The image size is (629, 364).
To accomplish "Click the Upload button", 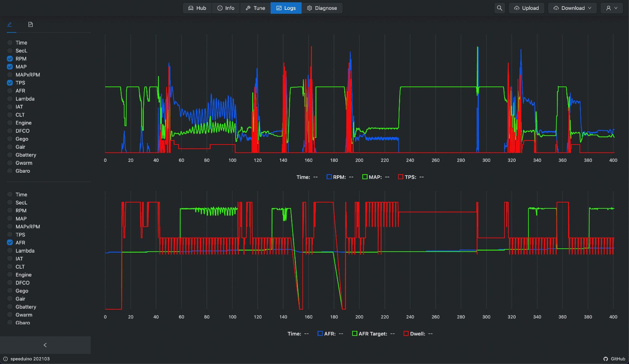I will (526, 8).
